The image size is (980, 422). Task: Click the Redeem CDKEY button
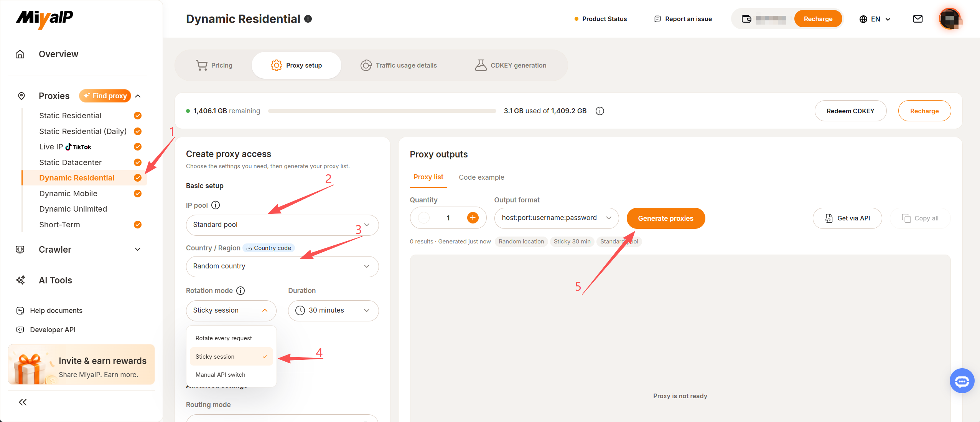(850, 111)
